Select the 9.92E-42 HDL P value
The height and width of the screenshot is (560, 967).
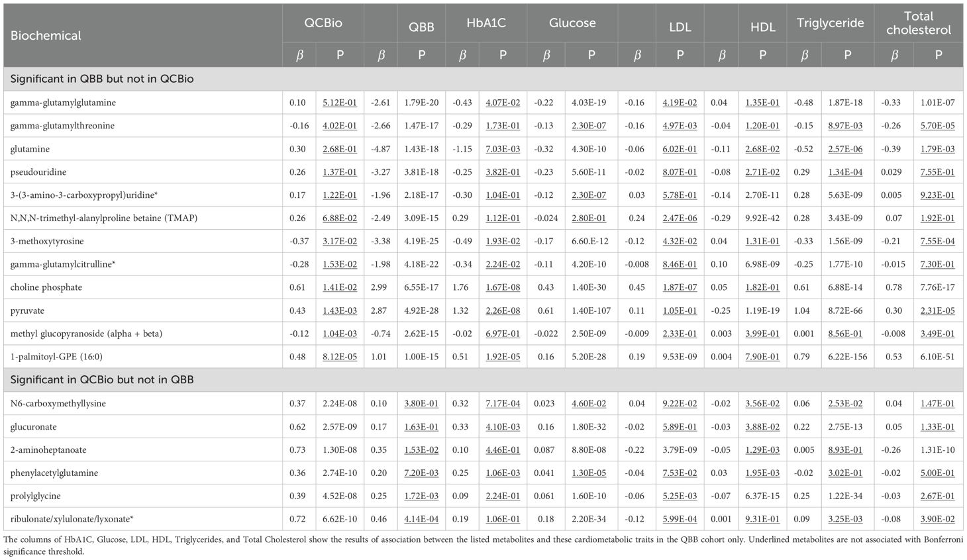[762, 218]
